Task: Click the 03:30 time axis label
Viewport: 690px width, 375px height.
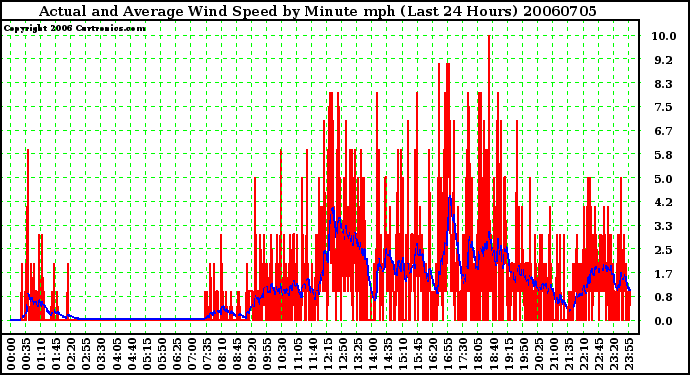Action: (101, 354)
